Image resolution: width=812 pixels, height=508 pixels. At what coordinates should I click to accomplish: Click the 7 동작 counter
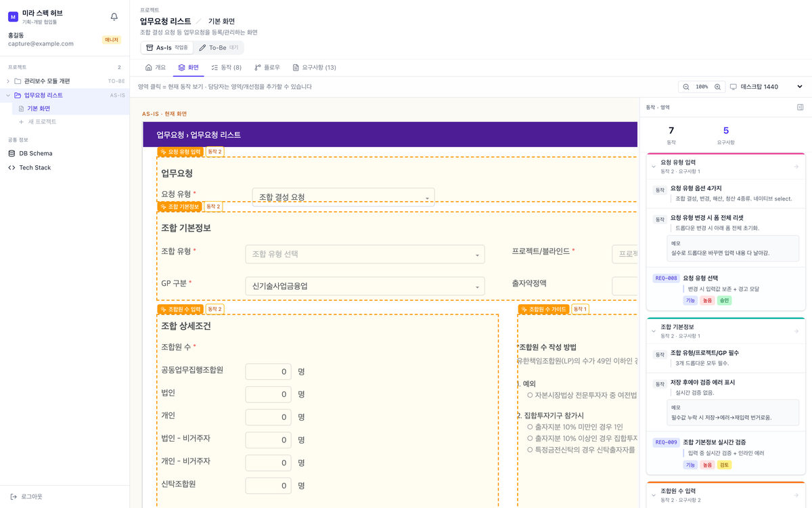671,135
